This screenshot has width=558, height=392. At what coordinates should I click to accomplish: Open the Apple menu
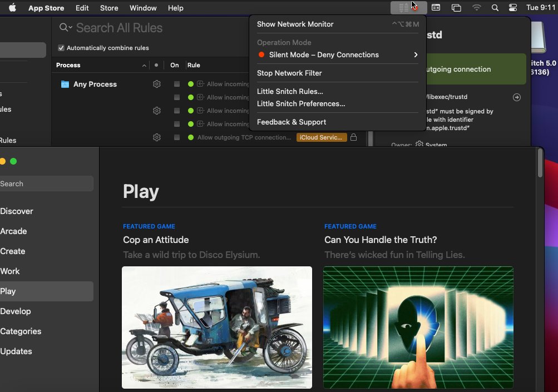point(12,8)
